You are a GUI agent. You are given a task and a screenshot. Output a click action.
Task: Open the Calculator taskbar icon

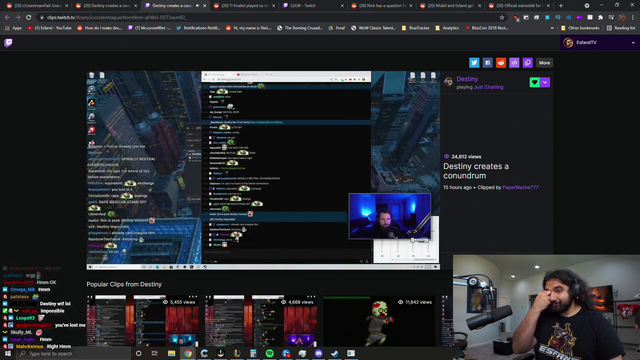(x=253, y=353)
